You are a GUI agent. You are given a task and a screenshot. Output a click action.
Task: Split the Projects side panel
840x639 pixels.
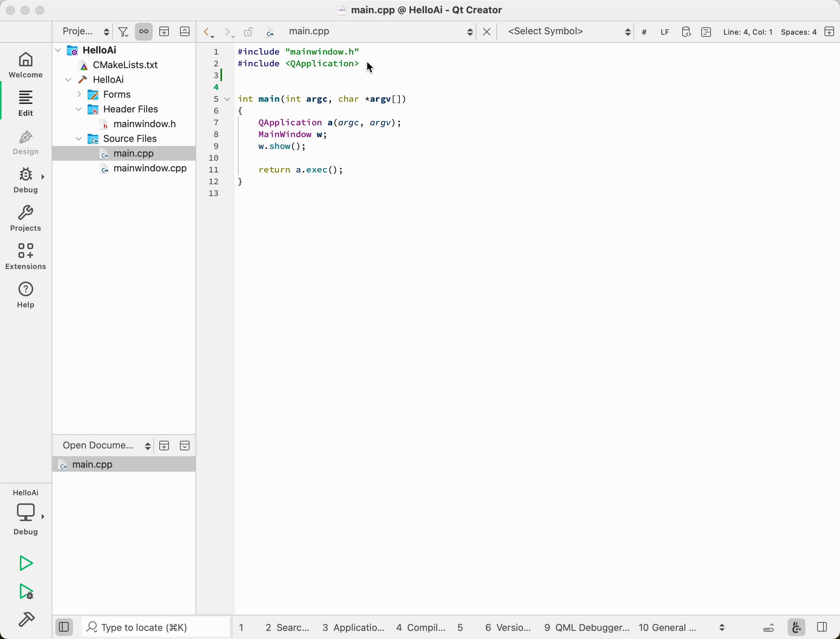(164, 32)
